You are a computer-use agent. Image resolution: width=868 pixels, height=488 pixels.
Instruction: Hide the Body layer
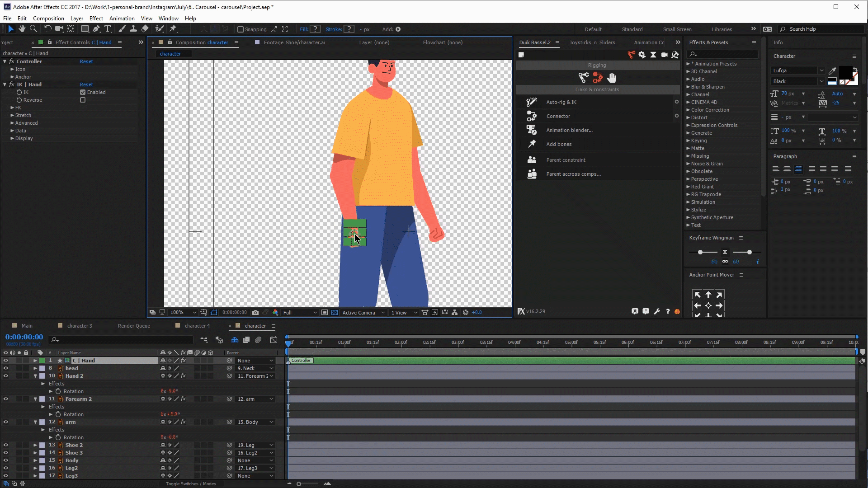pyautogui.click(x=5, y=460)
